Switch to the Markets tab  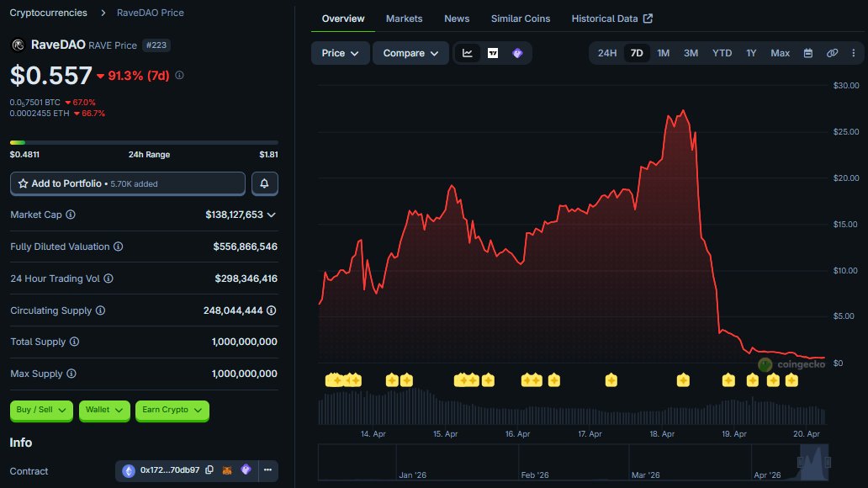coord(404,18)
